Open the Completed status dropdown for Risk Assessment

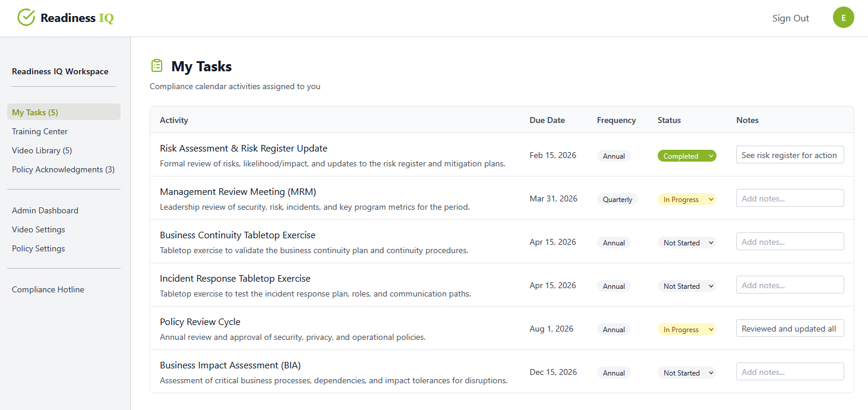687,155
